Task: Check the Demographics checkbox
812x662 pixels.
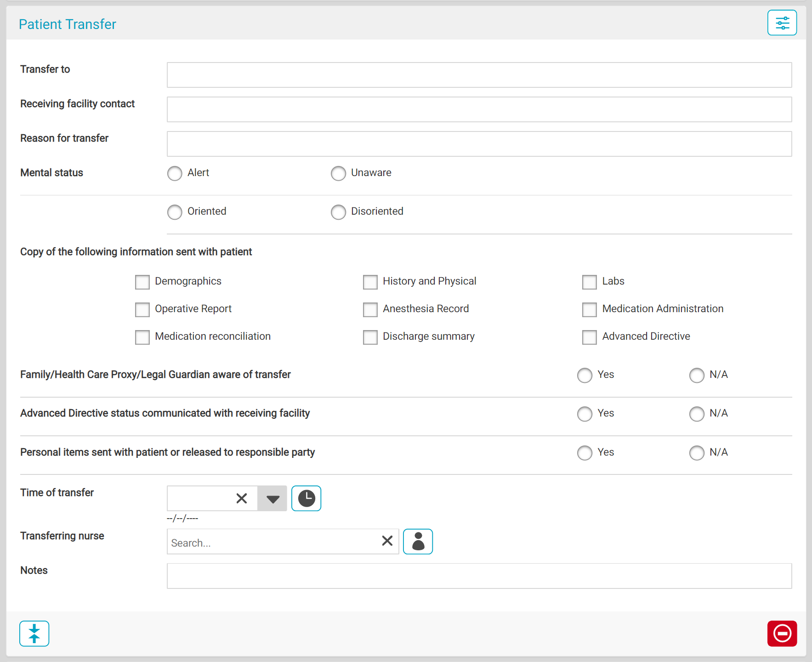Action: point(142,282)
